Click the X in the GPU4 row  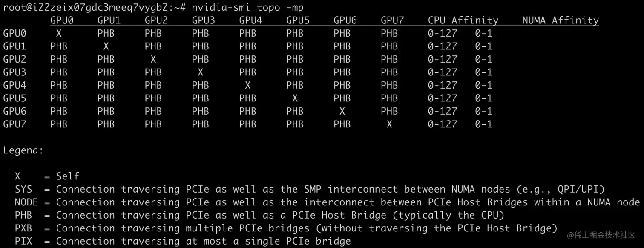pyautogui.click(x=247, y=85)
